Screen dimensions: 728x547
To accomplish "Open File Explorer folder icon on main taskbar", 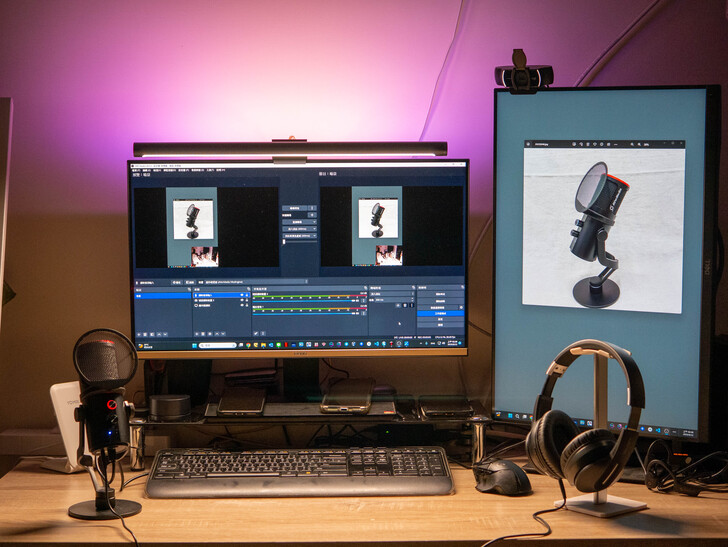I will tap(263, 345).
